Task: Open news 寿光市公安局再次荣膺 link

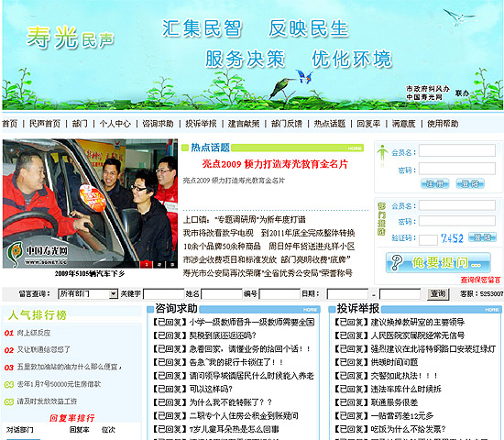Action: click(268, 273)
